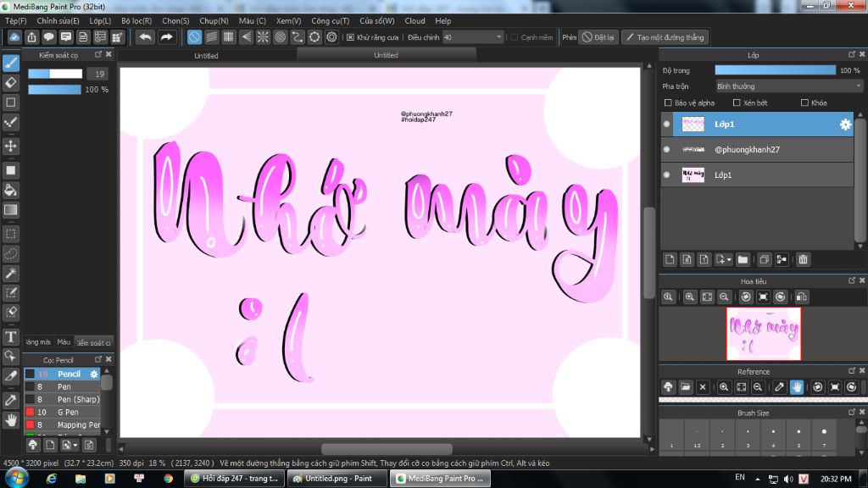This screenshot has height=488, width=868.
Task: Enable Bảo vệ alpha checkbox
Action: [x=668, y=103]
